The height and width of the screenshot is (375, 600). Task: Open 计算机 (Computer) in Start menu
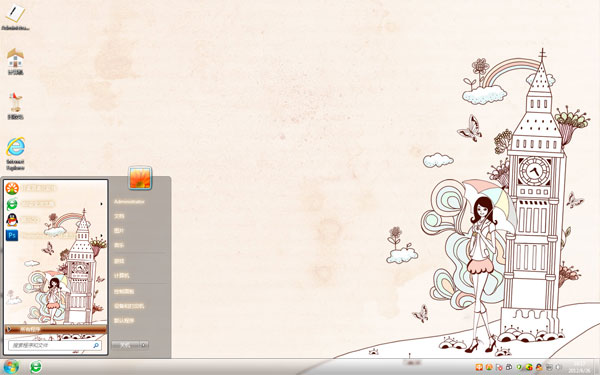click(122, 276)
